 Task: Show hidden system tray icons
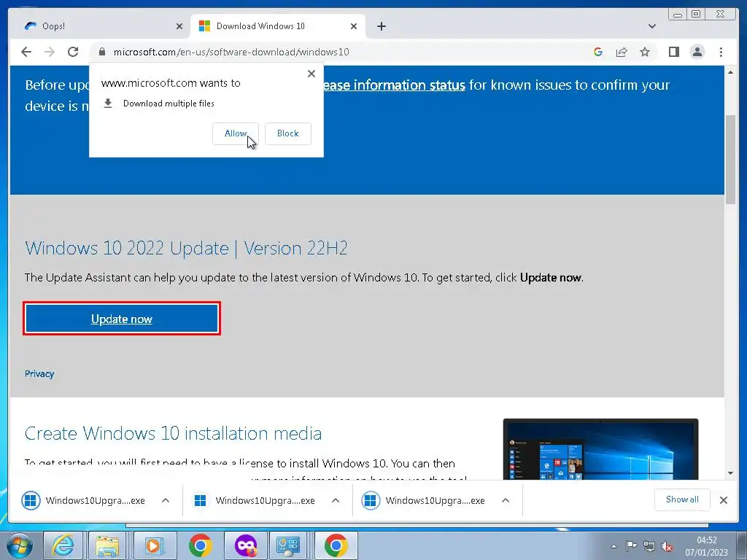point(614,546)
